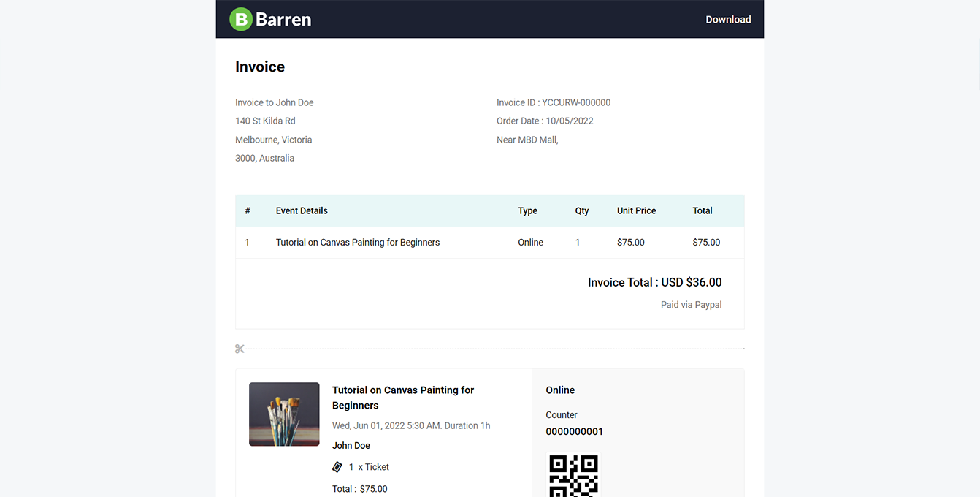Click the counter number 0000000001
This screenshot has width=980, height=497.
click(574, 432)
